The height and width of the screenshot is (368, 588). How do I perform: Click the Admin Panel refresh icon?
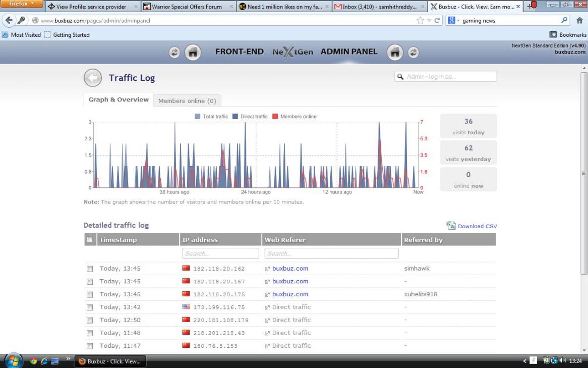(413, 52)
